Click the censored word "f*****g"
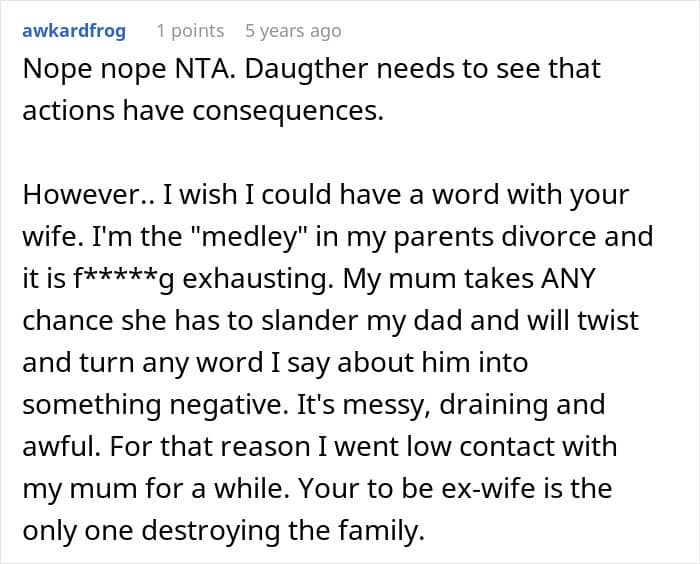The image size is (700, 564). pyautogui.click(x=103, y=279)
